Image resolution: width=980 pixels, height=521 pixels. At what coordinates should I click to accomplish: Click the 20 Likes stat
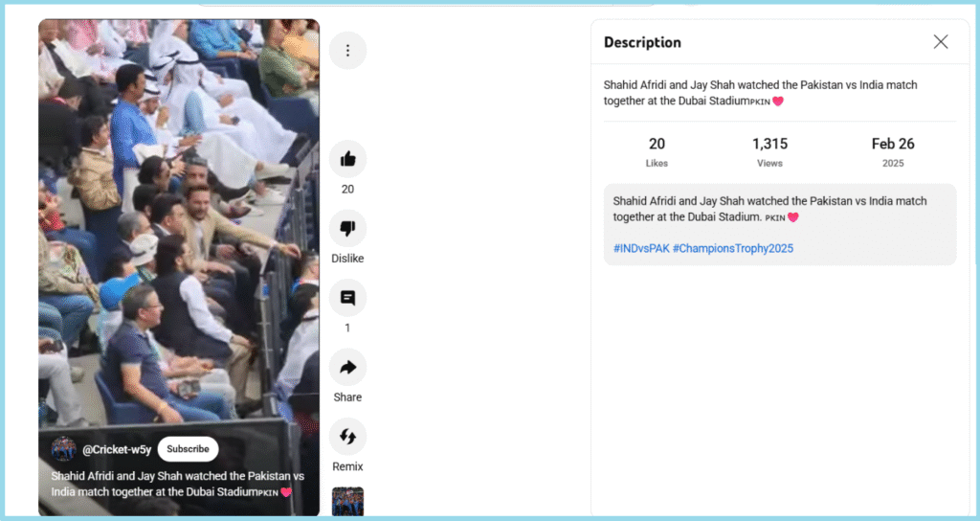click(x=657, y=152)
